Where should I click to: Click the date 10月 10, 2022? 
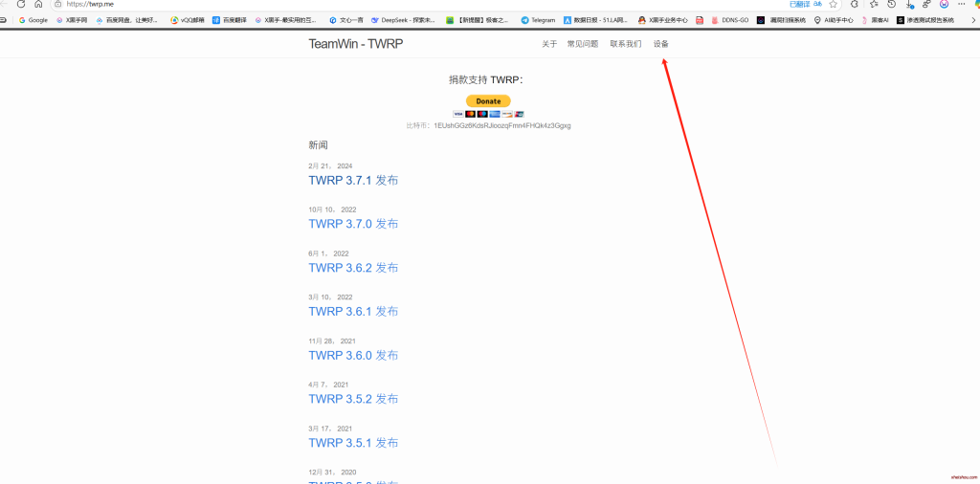(x=332, y=209)
